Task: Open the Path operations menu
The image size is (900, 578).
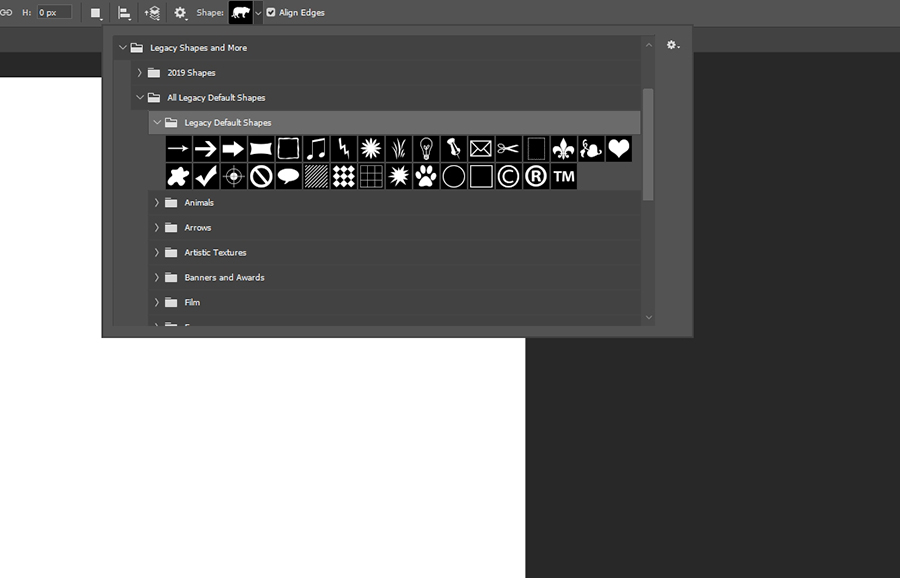Action: [96, 13]
